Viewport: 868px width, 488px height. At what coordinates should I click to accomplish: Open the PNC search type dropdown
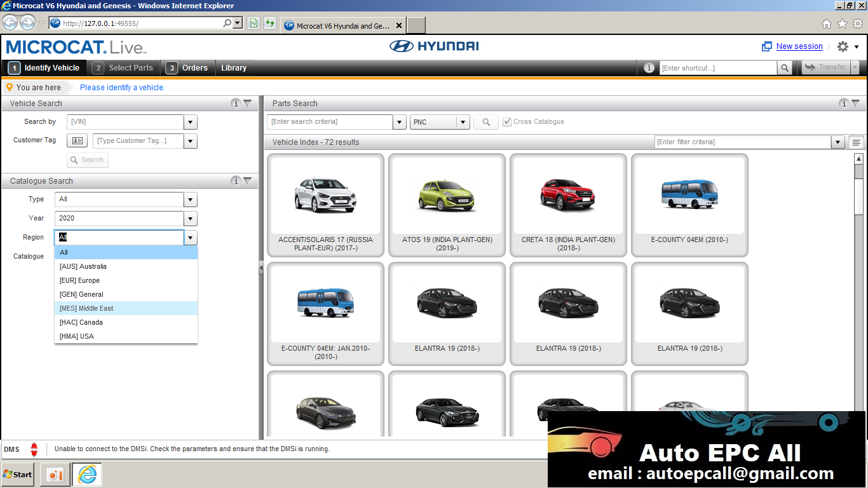pyautogui.click(x=463, y=122)
